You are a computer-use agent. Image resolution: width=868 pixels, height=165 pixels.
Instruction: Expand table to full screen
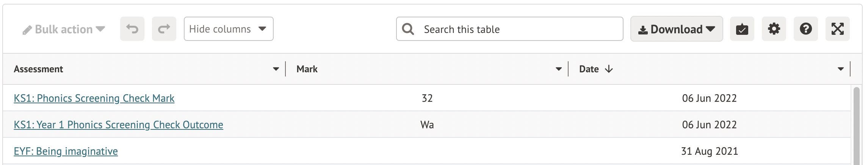pyautogui.click(x=837, y=29)
